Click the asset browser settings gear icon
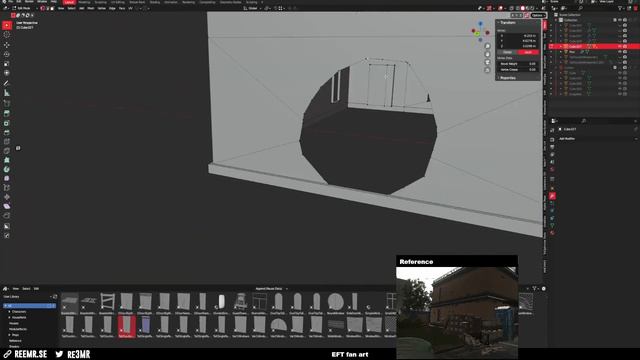 [x=544, y=289]
